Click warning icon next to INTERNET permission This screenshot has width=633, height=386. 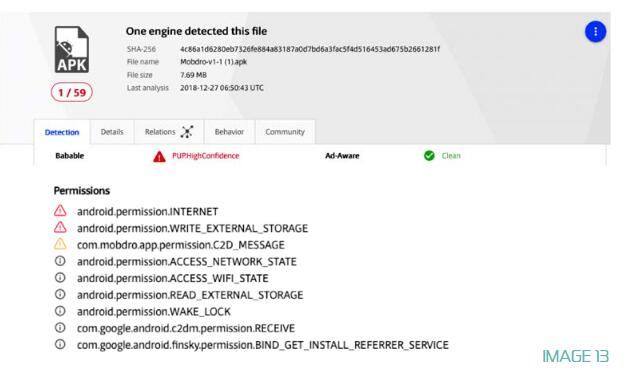[60, 211]
